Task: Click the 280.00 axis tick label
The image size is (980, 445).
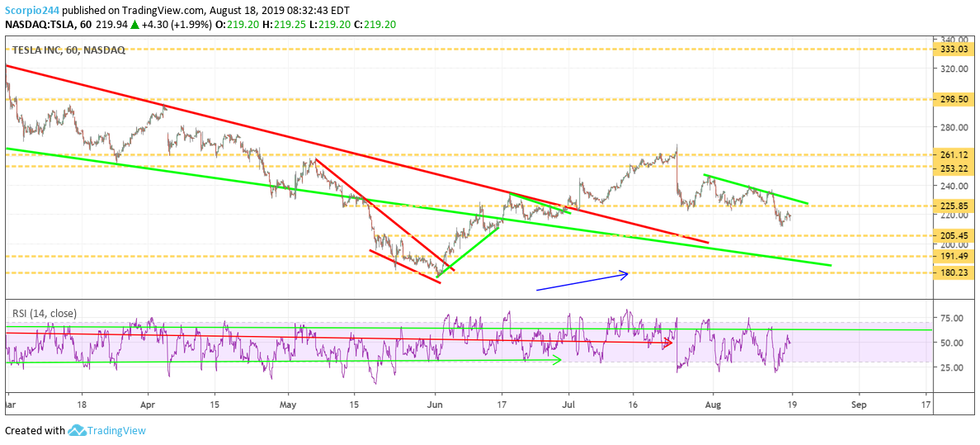Action: pos(953,127)
